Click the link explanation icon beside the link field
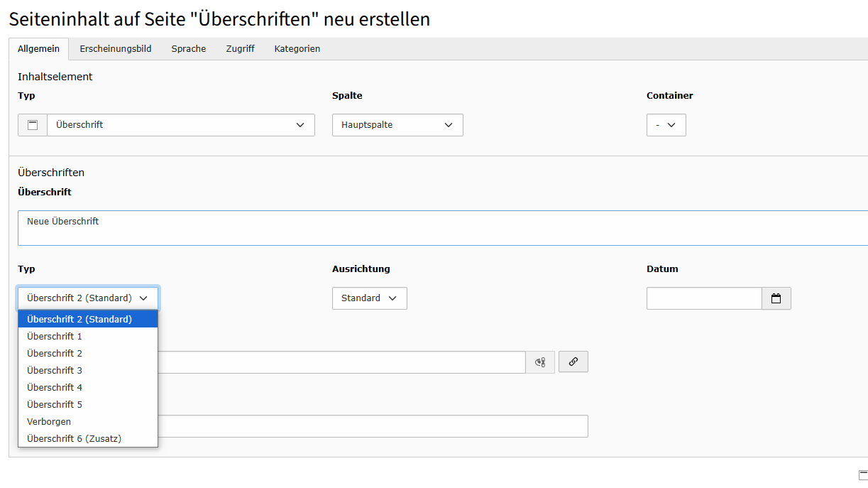The image size is (868, 488). 540,362
